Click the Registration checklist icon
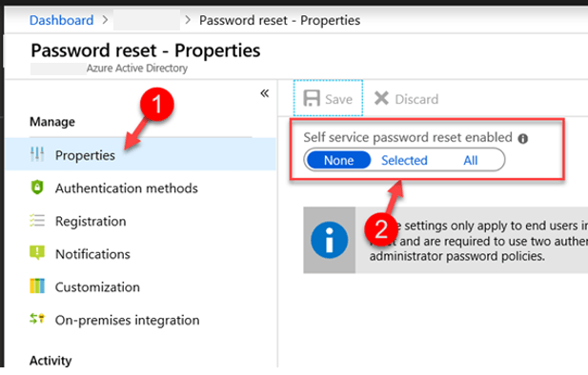The height and width of the screenshot is (375, 588). tap(37, 220)
